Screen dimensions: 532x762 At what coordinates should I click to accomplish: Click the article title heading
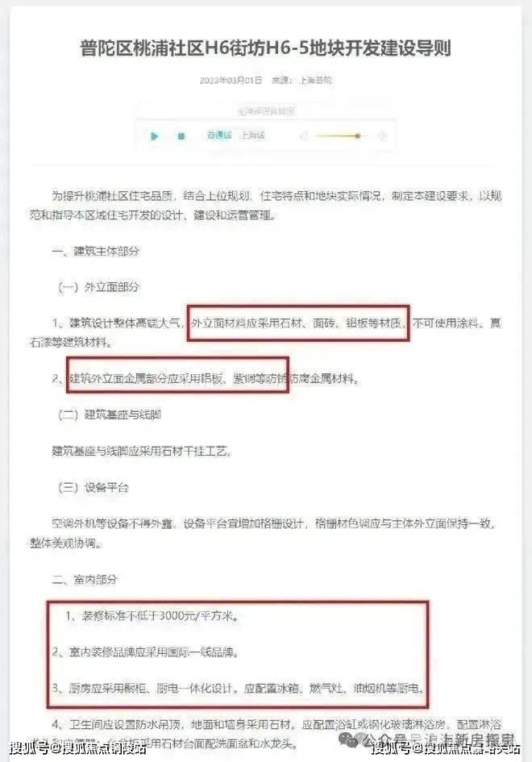click(x=266, y=48)
